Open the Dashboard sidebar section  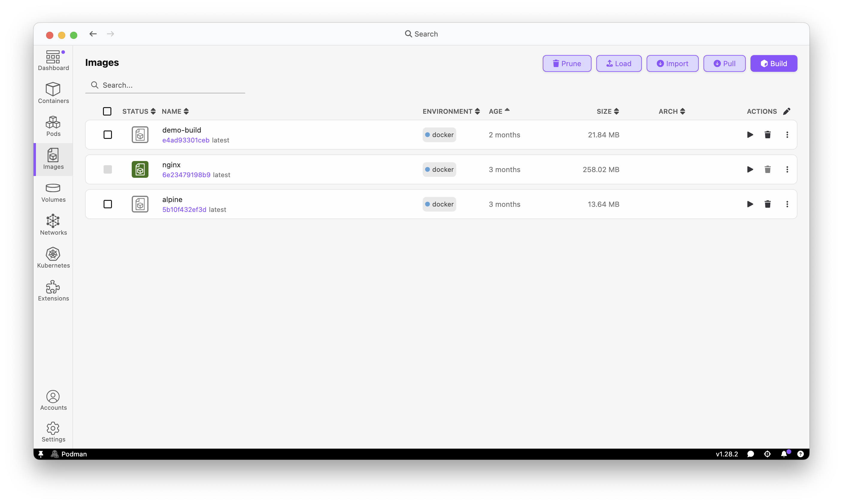[53, 60]
